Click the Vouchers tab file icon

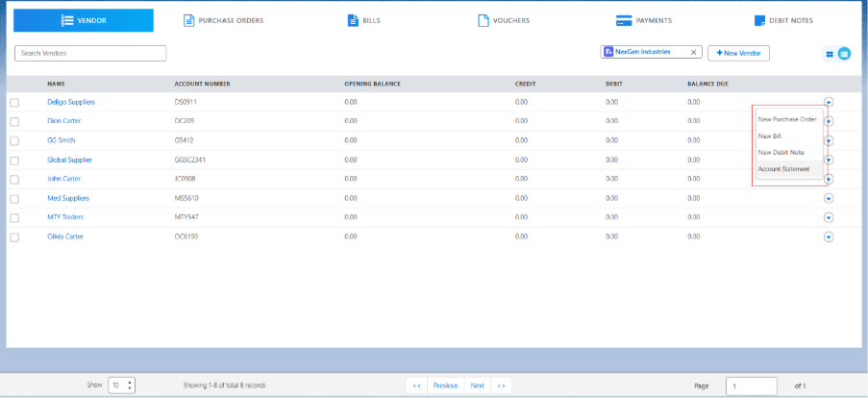pos(484,20)
